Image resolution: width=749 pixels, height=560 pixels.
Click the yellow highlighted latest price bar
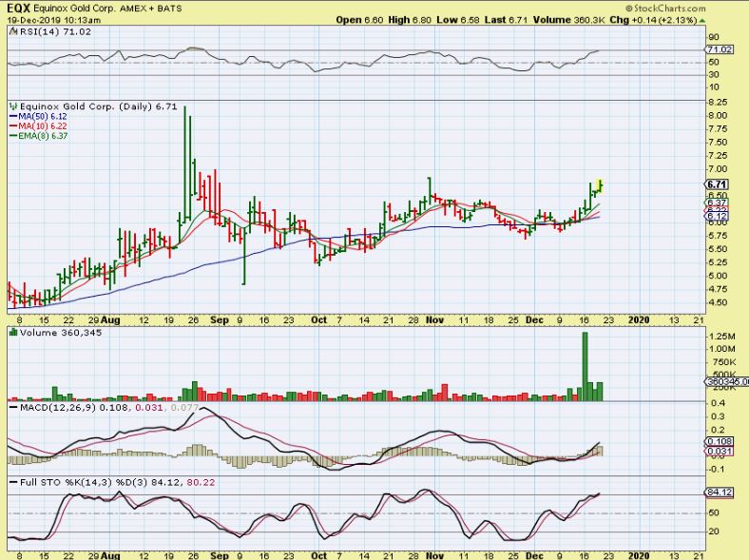pyautogui.click(x=600, y=185)
